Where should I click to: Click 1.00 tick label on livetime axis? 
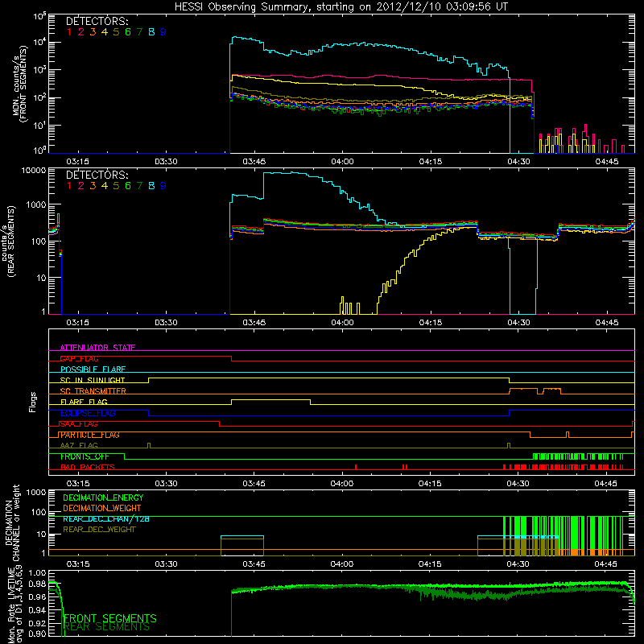(37, 573)
